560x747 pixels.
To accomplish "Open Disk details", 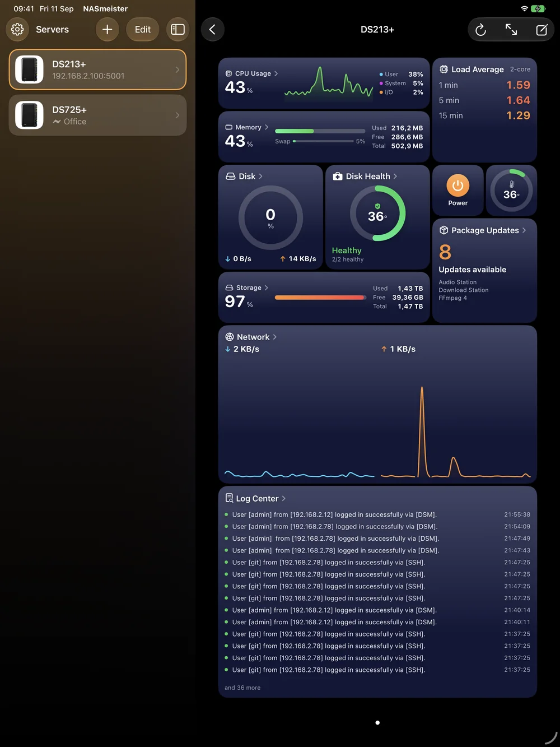I will pos(244,176).
